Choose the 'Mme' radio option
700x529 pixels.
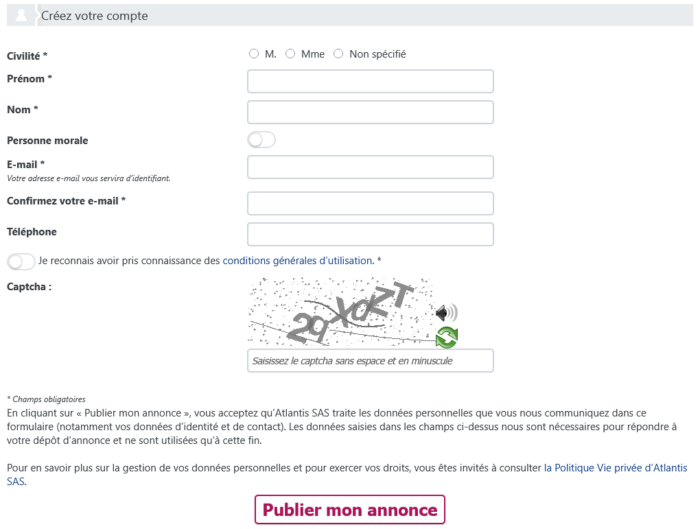coord(290,54)
